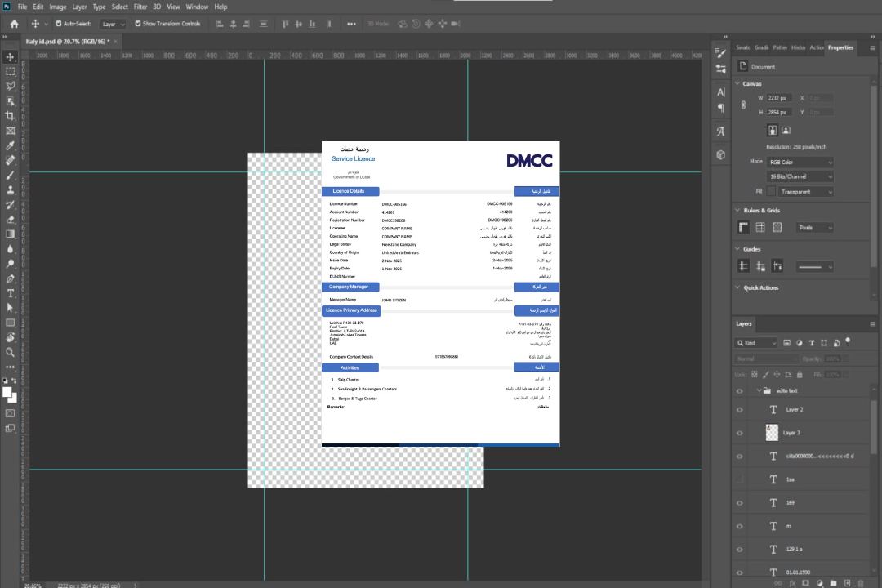Select the Eyedropper tool
The width and height of the screenshot is (882, 588).
point(11,145)
